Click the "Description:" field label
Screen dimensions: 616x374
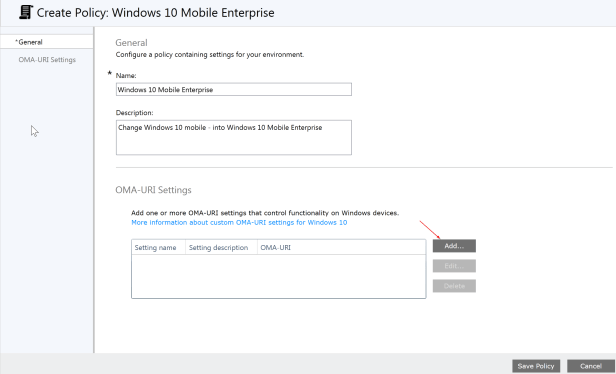click(134, 113)
